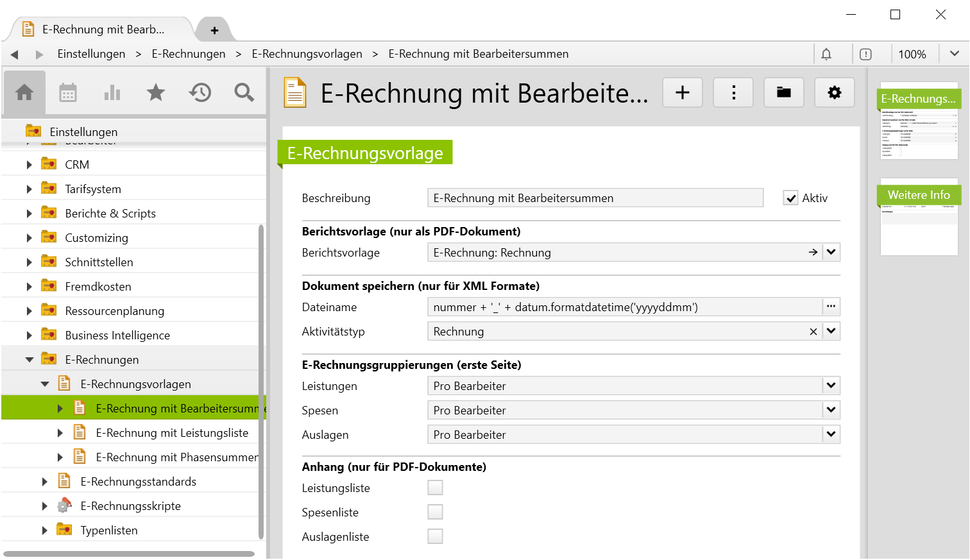Open the Berichtsvorlage dropdown arrow
Screen dimensions: 970x560
831,253
